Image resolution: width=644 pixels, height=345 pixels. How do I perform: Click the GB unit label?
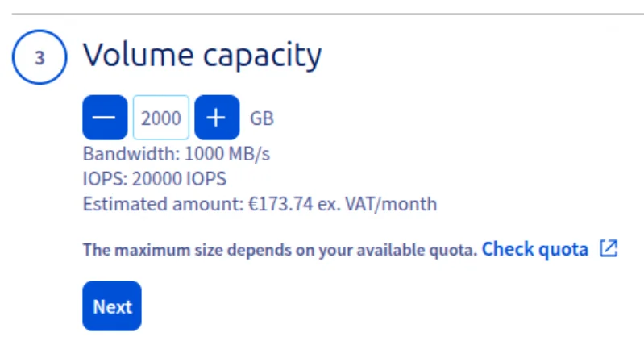(262, 118)
